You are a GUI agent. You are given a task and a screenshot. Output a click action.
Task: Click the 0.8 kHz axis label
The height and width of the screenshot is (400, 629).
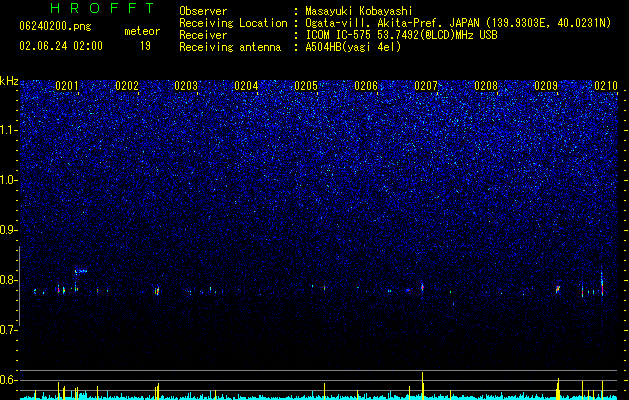[x=9, y=280]
